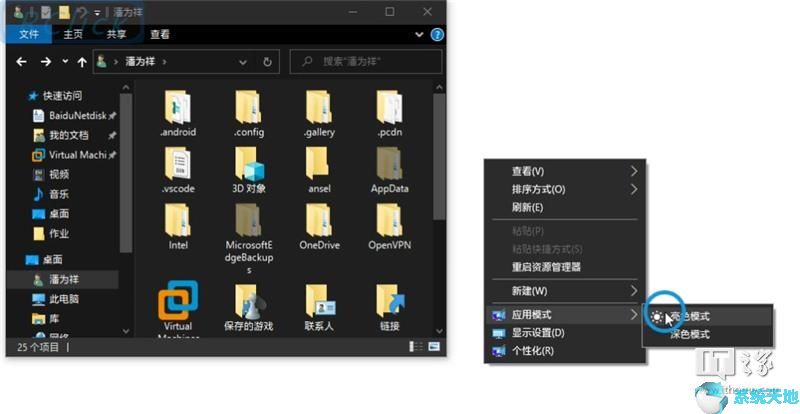The image size is (800, 414).
Task: Open the AppData folder
Action: tap(389, 170)
